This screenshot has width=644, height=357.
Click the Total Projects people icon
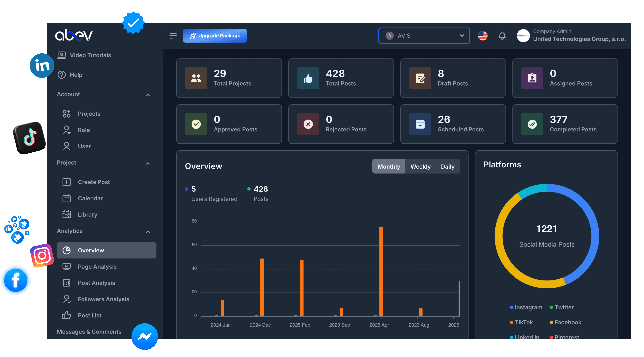pos(196,78)
